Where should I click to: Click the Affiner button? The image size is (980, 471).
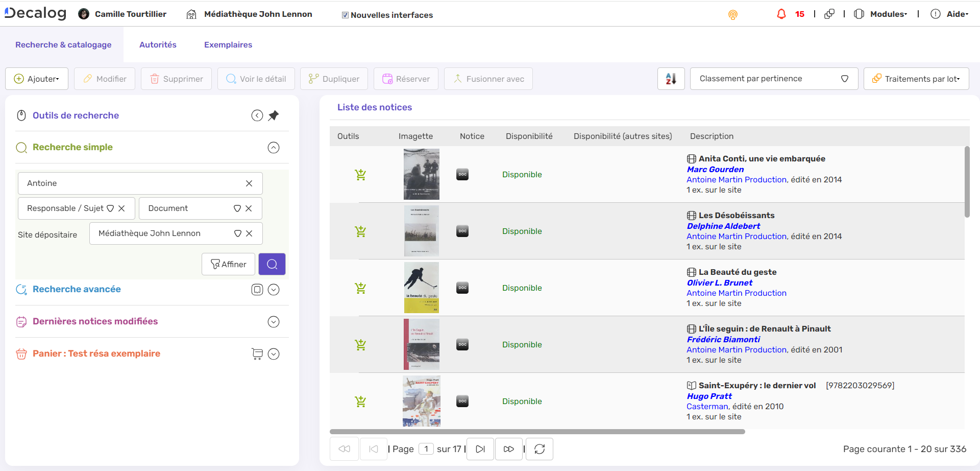pos(228,264)
